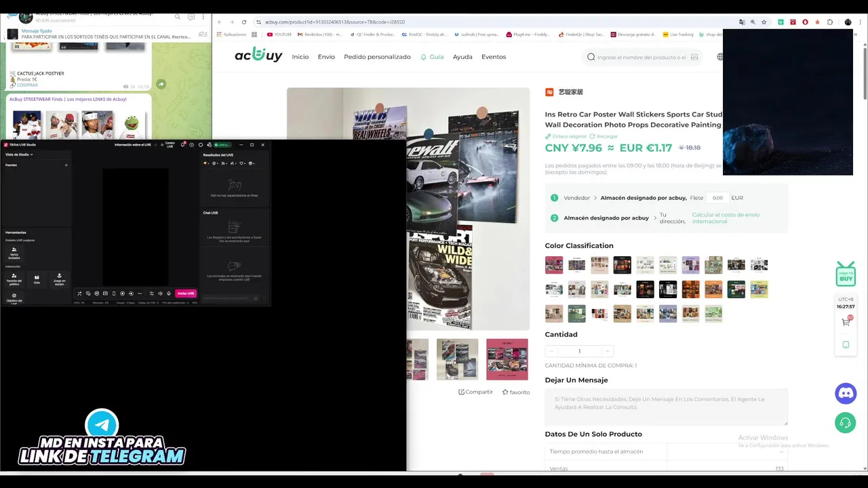Click the record button in the LIVE Studio bottom toolbar
868x488 pixels.
click(122, 293)
